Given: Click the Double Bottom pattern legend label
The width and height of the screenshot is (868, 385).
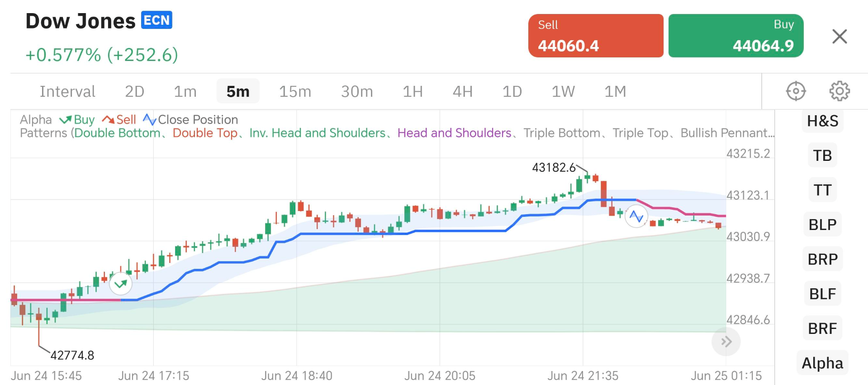Looking at the screenshot, I should [x=118, y=133].
